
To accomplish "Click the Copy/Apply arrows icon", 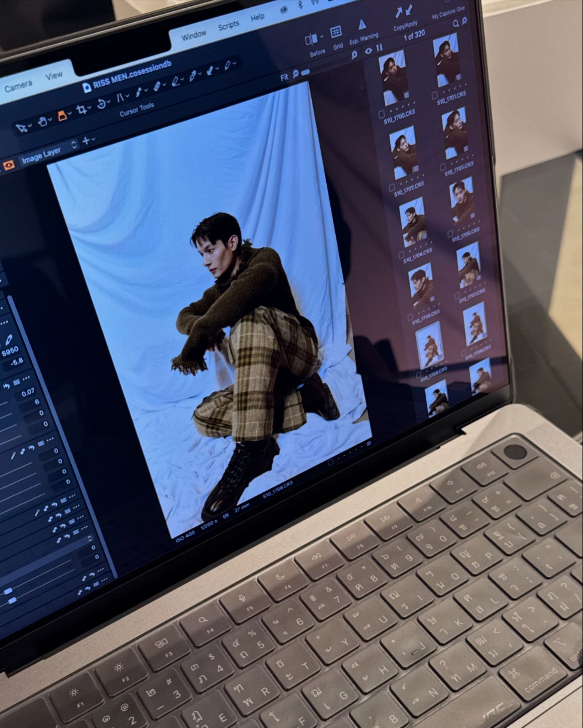I will pyautogui.click(x=404, y=12).
